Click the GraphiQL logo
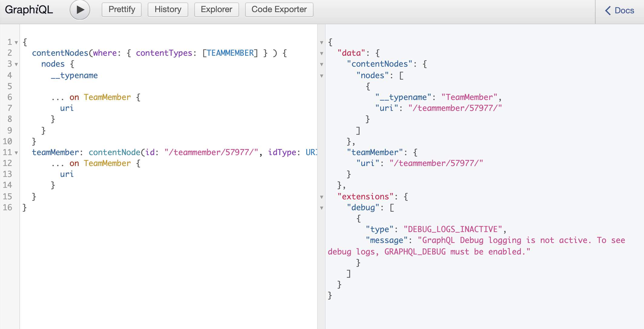644x329 pixels. coord(29,9)
